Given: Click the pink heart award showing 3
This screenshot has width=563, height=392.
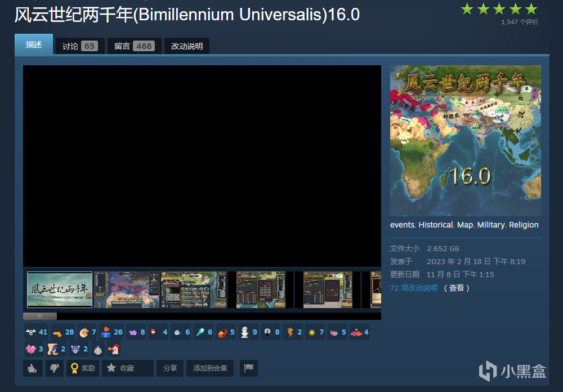Looking at the screenshot, I should tap(34, 349).
